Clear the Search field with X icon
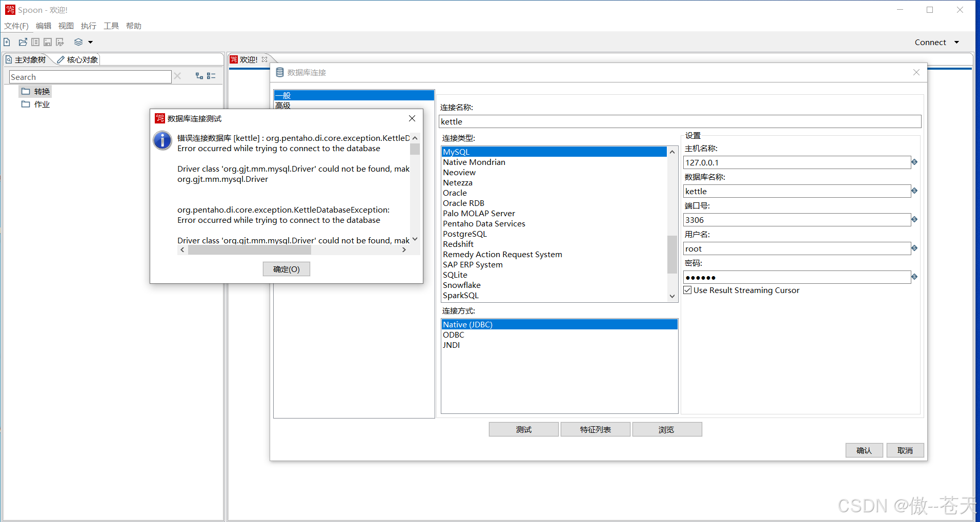Screen dimensions: 980x522 click(177, 76)
